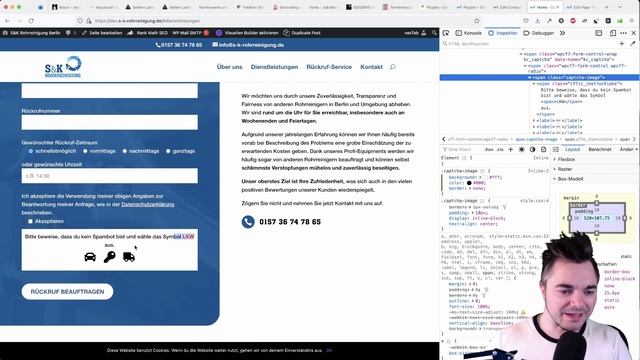Toggle the .cls class panel

point(500,150)
